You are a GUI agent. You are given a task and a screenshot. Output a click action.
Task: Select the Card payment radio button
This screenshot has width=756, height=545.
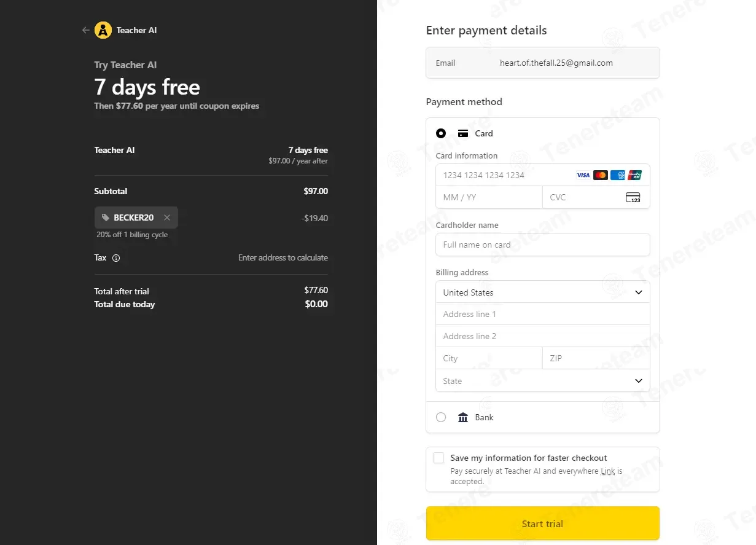[x=441, y=133]
